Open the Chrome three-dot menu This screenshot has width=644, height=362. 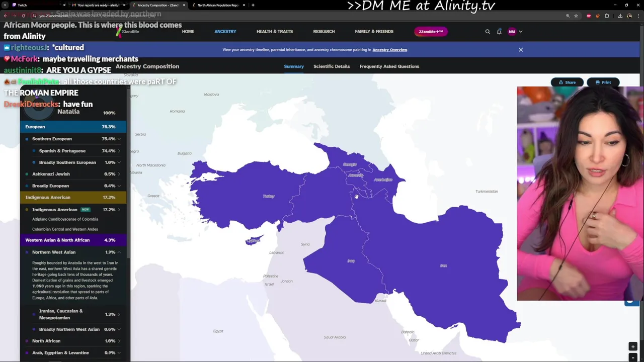point(638,16)
